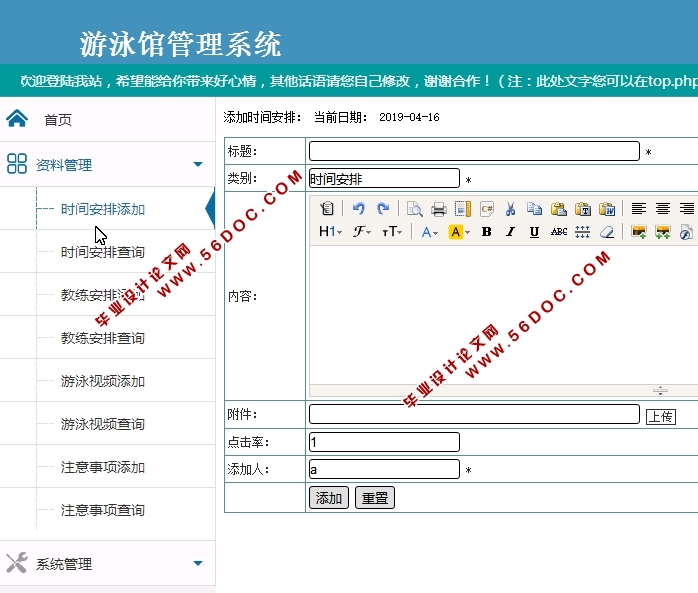
Task: Click the cut scissors icon
Action: (x=510, y=209)
